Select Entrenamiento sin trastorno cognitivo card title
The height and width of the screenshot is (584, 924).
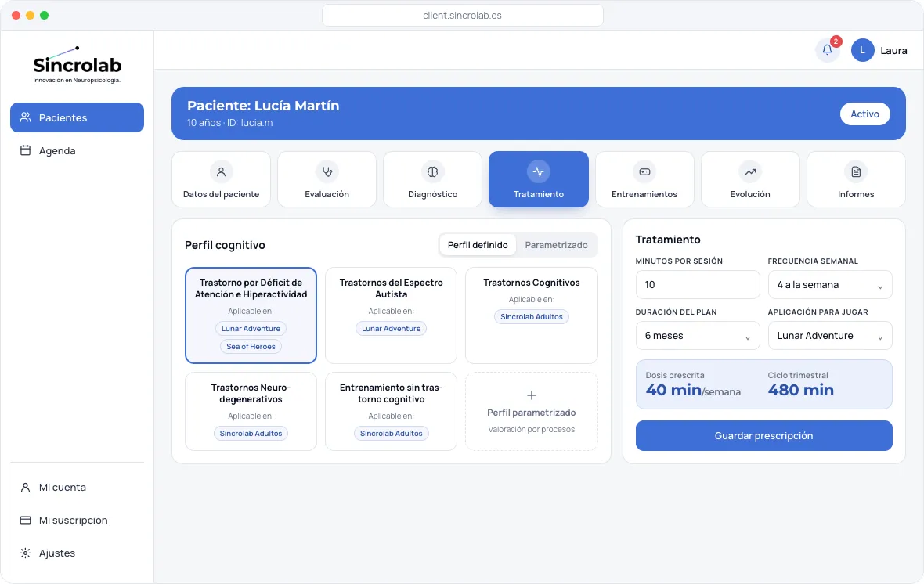(x=392, y=393)
